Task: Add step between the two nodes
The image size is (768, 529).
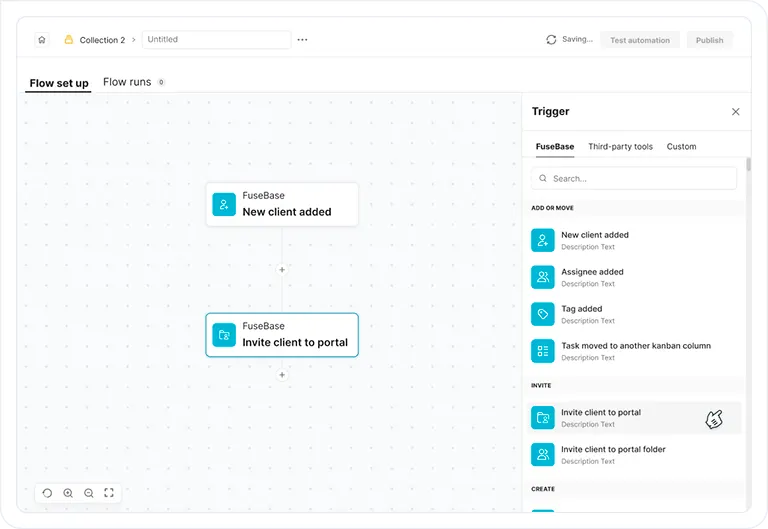Action: click(282, 269)
